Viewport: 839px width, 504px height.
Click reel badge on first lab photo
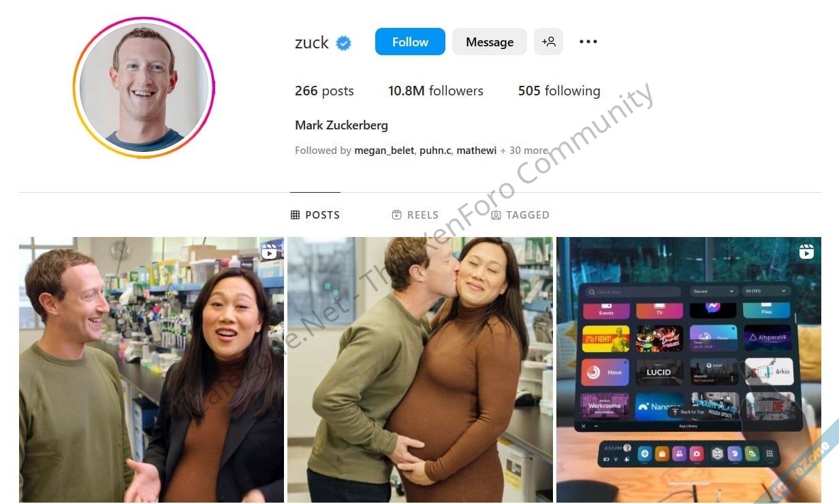[270, 251]
